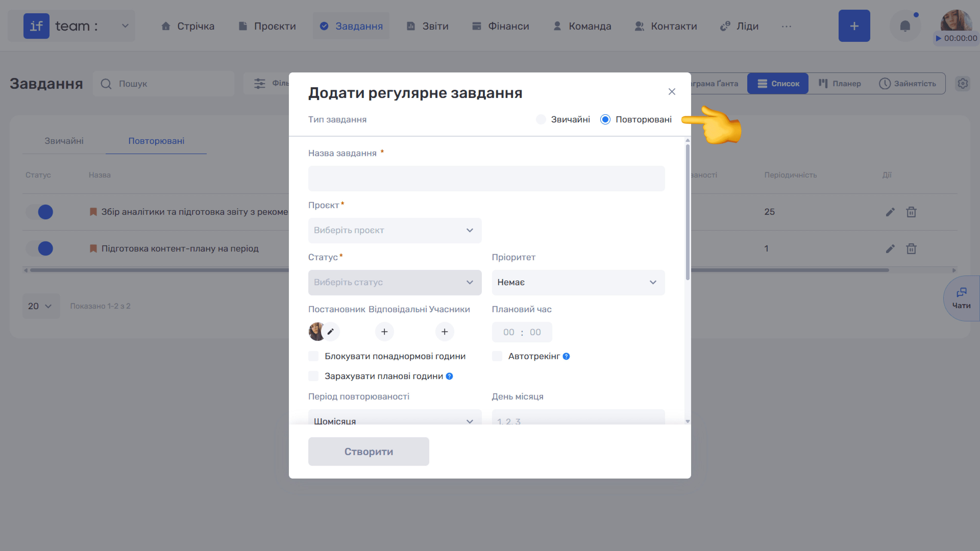Click the Пошук search field
Viewport: 980px width, 551px height.
pyautogui.click(x=164, y=84)
